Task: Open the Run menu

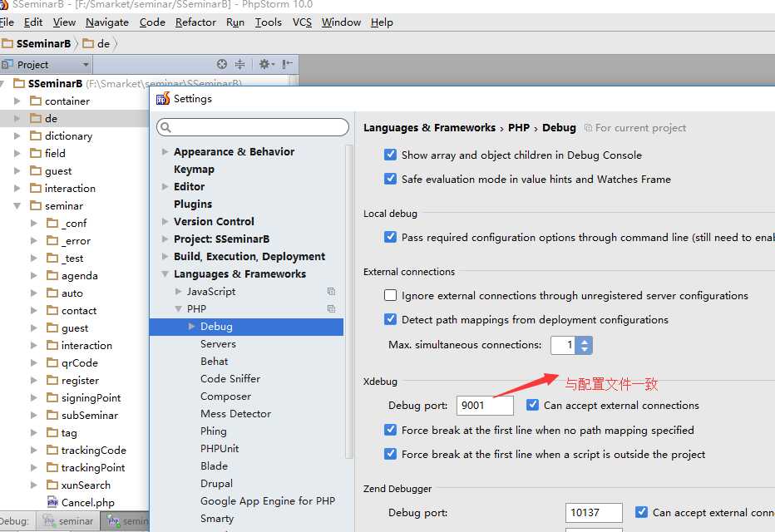Action: pos(235,22)
